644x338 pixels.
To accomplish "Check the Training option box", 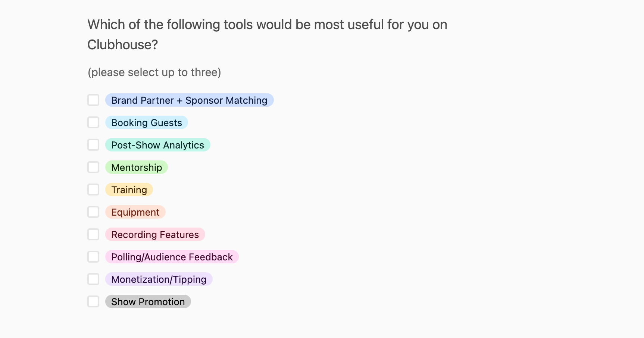I will (x=93, y=190).
